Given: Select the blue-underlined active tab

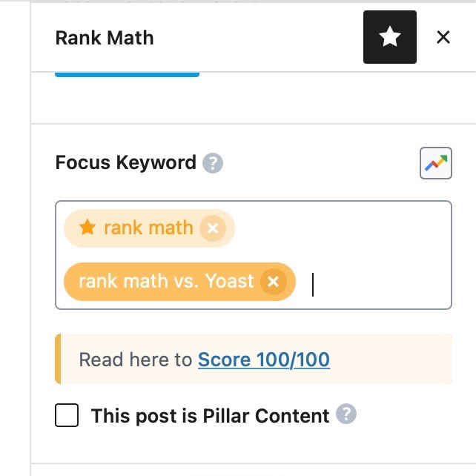Looking at the screenshot, I should (x=127, y=74).
